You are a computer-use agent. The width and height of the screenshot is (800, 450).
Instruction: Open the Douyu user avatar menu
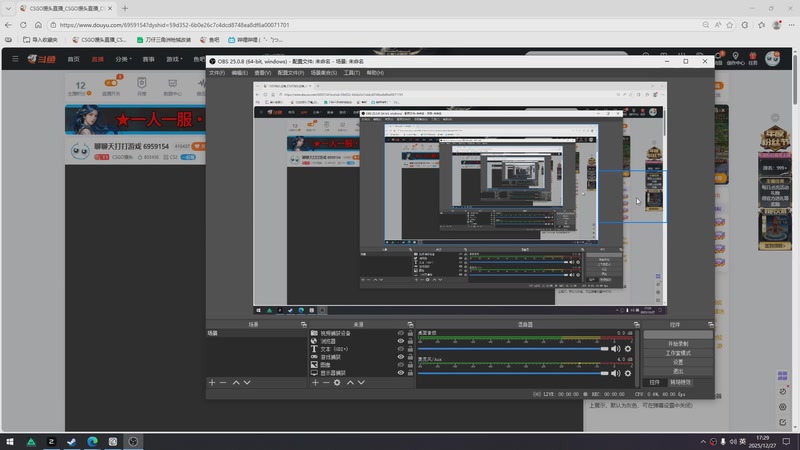pos(772,59)
